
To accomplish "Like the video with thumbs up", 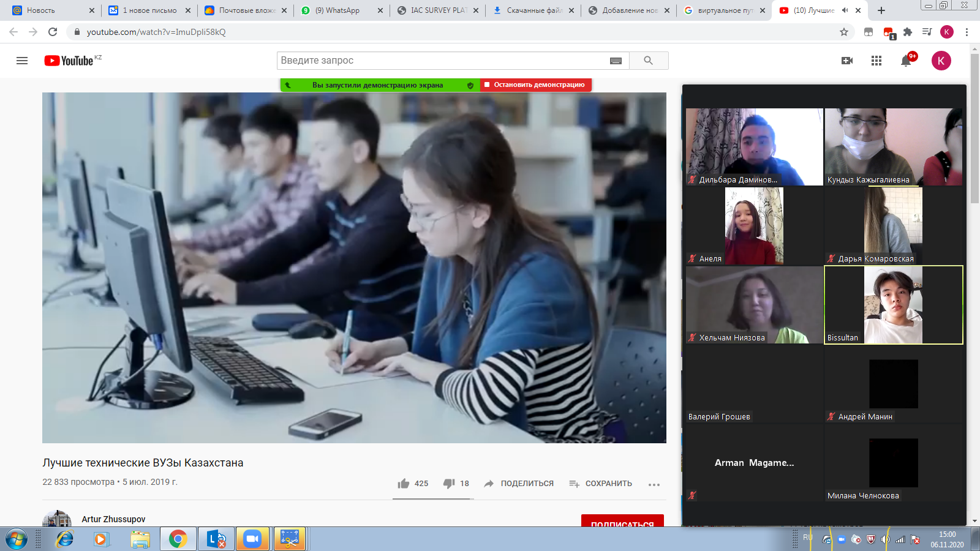I will tap(403, 484).
